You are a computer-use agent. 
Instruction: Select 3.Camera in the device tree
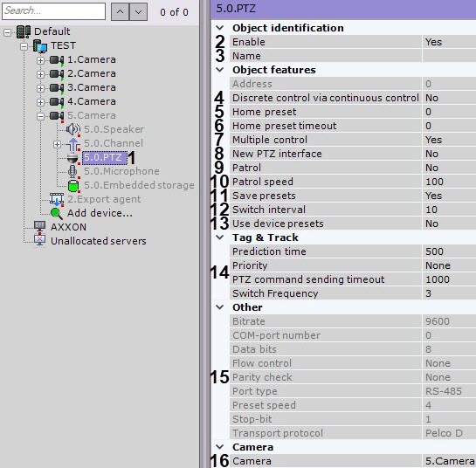click(92, 87)
